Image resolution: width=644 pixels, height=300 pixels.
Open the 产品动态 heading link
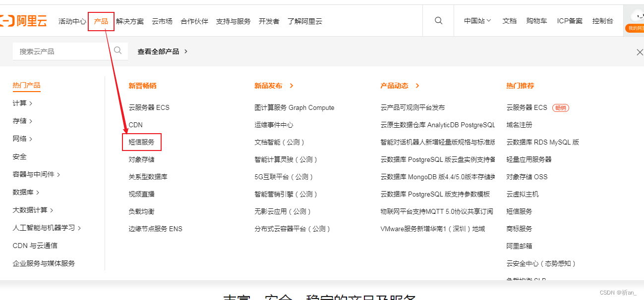coord(400,86)
